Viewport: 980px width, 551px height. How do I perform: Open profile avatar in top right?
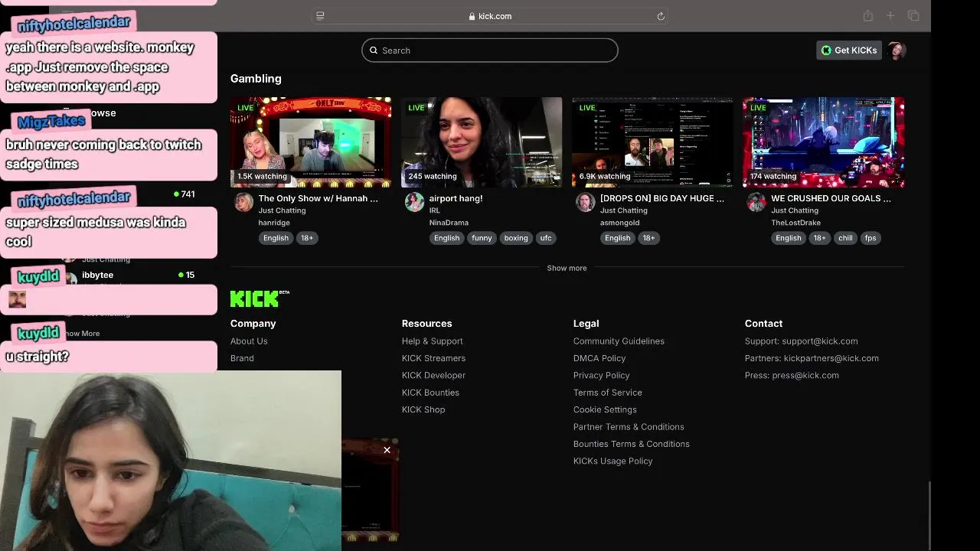tap(897, 51)
